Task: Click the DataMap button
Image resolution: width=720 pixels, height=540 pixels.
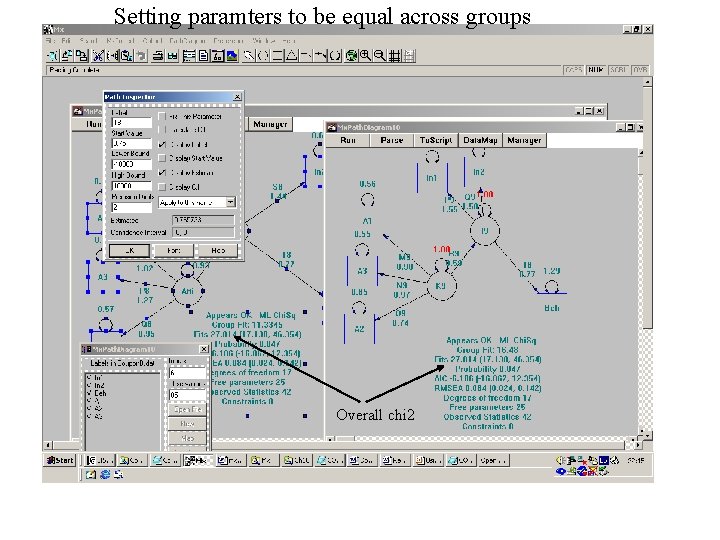Action: pos(480,140)
